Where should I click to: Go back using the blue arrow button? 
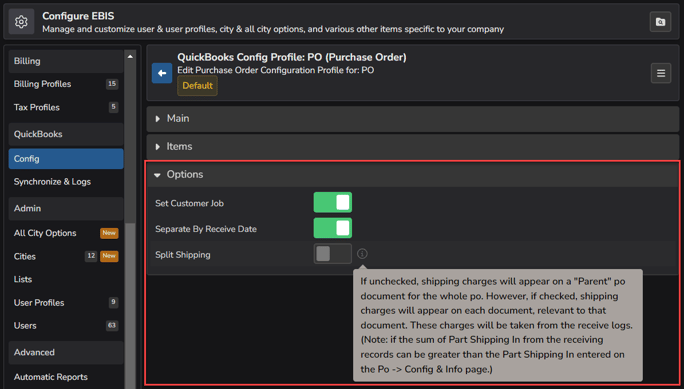[x=162, y=73]
